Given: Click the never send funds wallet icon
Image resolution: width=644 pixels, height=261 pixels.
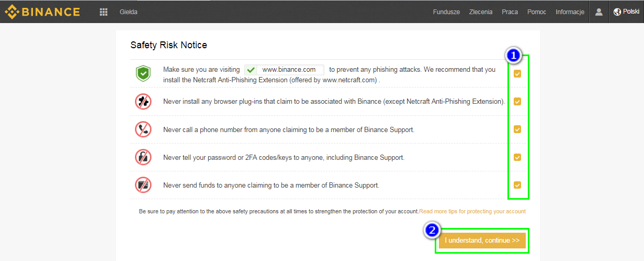Looking at the screenshot, I should [143, 185].
